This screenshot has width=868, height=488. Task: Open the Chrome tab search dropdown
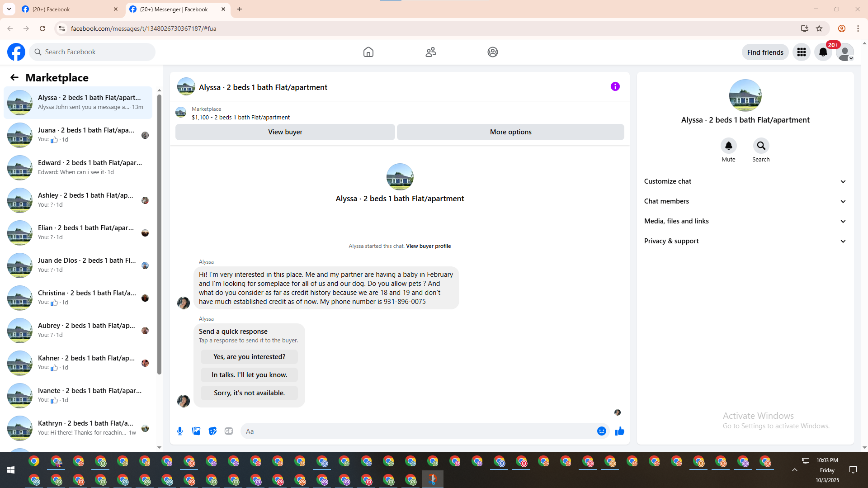[x=9, y=9]
